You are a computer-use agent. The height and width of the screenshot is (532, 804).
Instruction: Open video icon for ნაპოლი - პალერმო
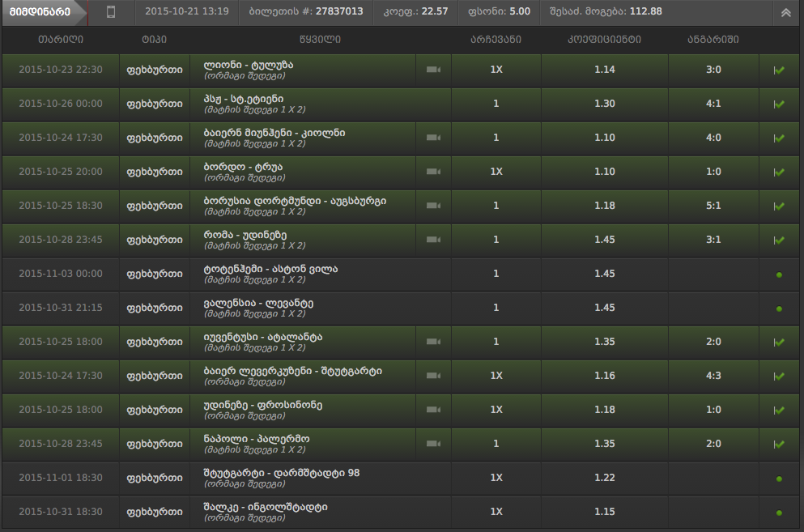click(x=433, y=444)
